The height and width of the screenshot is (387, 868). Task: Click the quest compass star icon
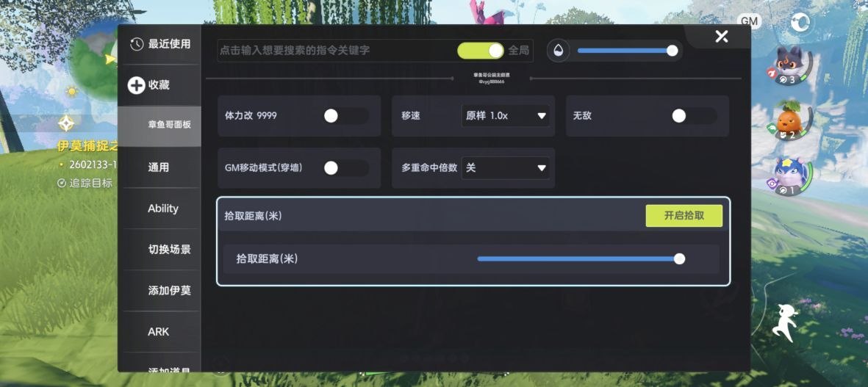coord(66,123)
